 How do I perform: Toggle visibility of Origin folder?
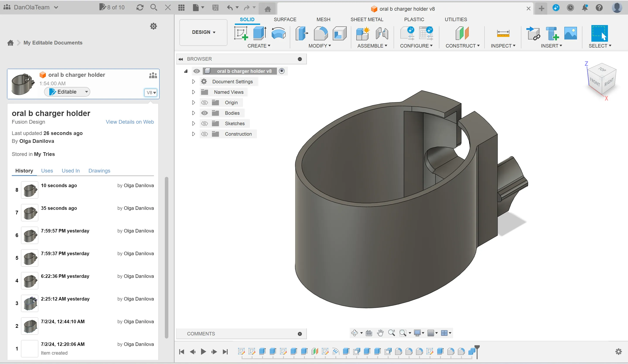coord(204,103)
